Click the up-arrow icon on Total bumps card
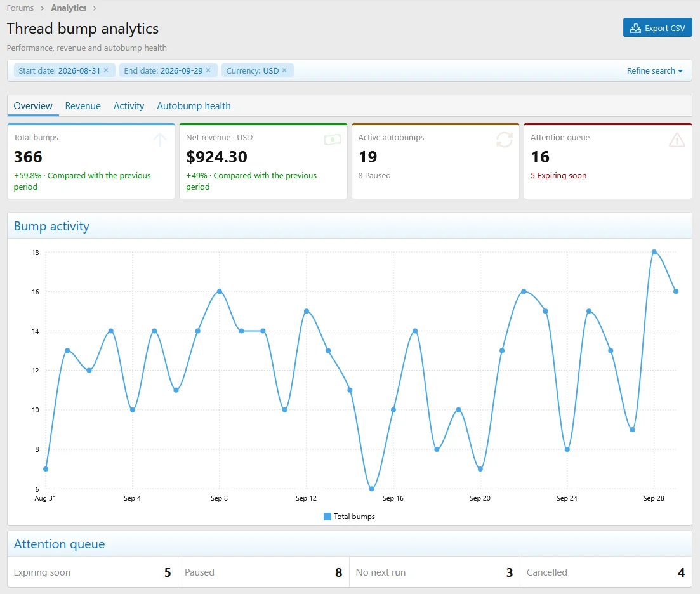700x594 pixels. (160, 140)
